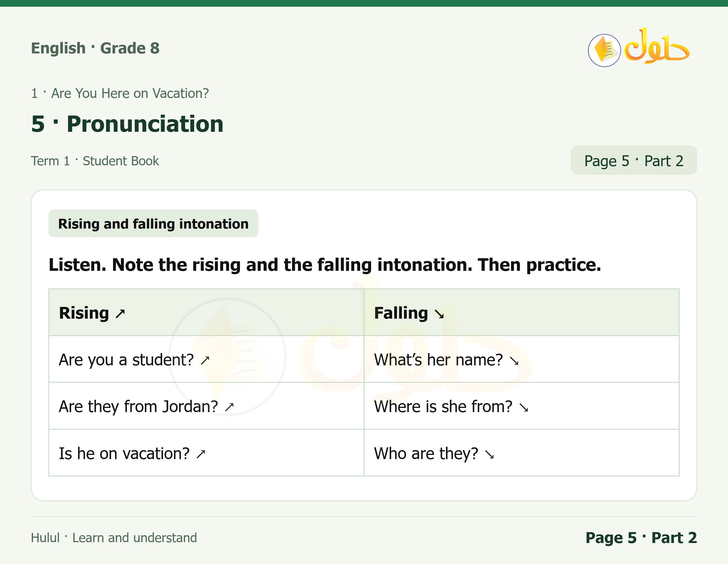This screenshot has height=564, width=728.
Task: Click '1 · Are You Here on Vacation?' text
Action: (120, 93)
